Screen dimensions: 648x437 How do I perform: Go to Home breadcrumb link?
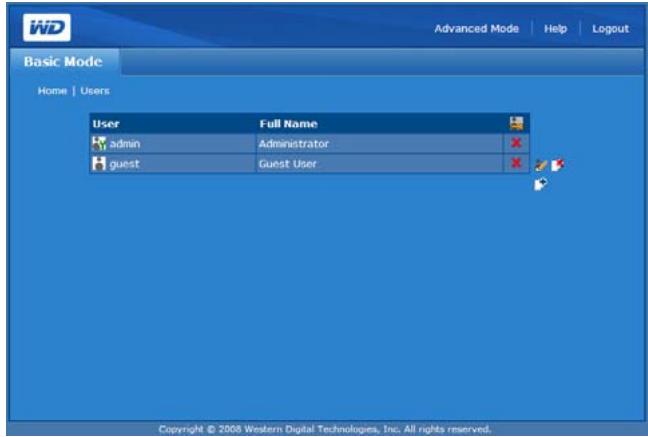pyautogui.click(x=52, y=91)
